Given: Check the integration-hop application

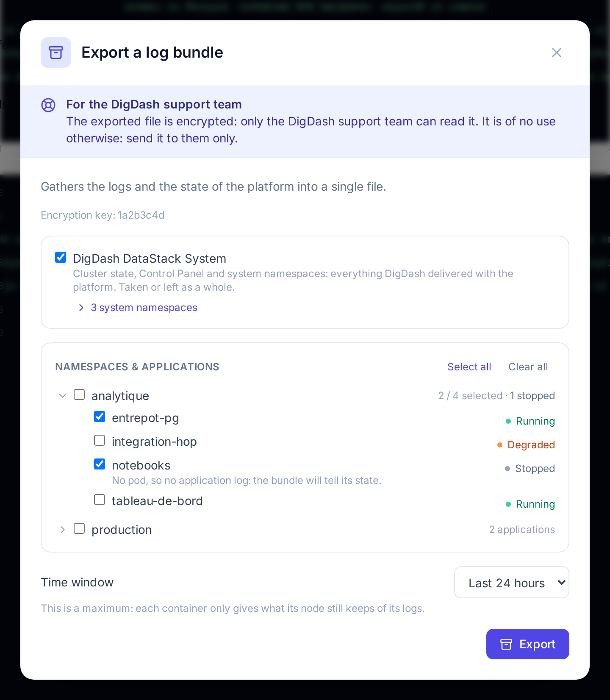Looking at the screenshot, I should pyautogui.click(x=100, y=440).
